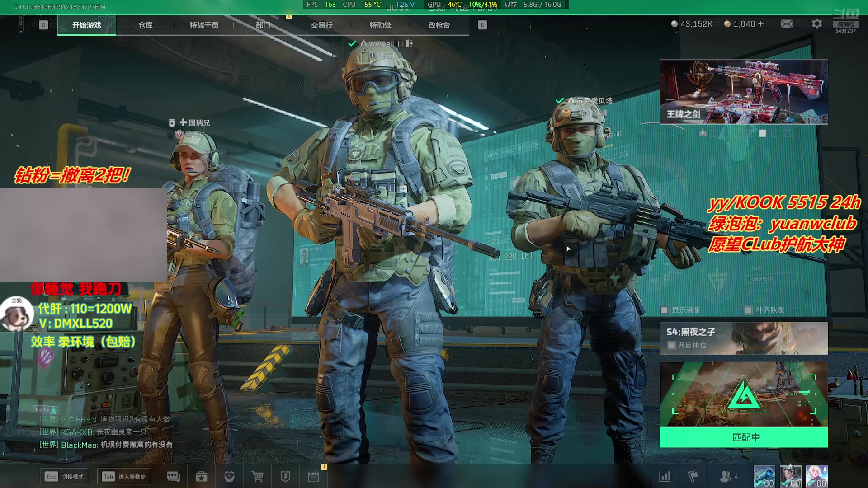Select teammate name 国瑞兄
Viewport: 868px width, 488px height.
tap(199, 122)
